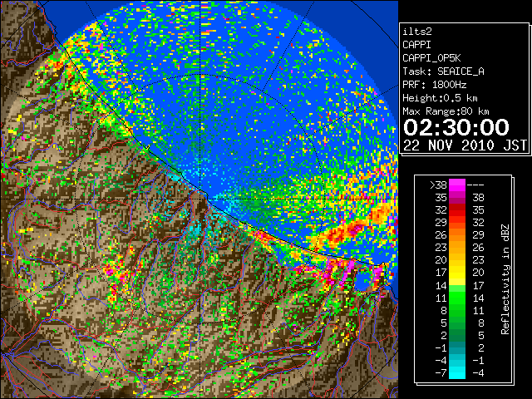
Task: Click the large '02:30:00' timestamp
Action: pos(456,127)
